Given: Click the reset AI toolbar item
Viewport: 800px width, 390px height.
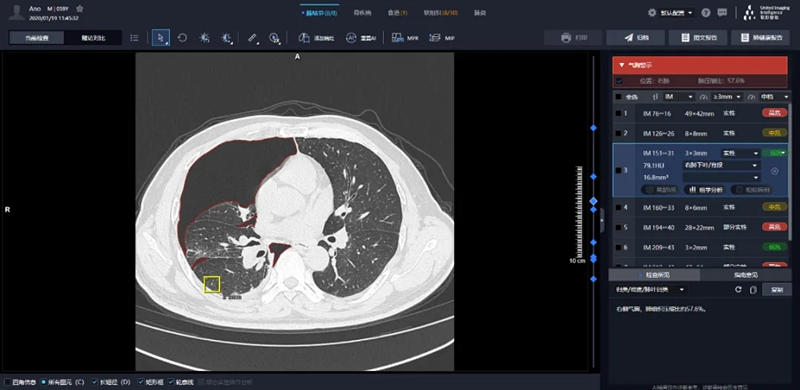Looking at the screenshot, I should pyautogui.click(x=361, y=38).
